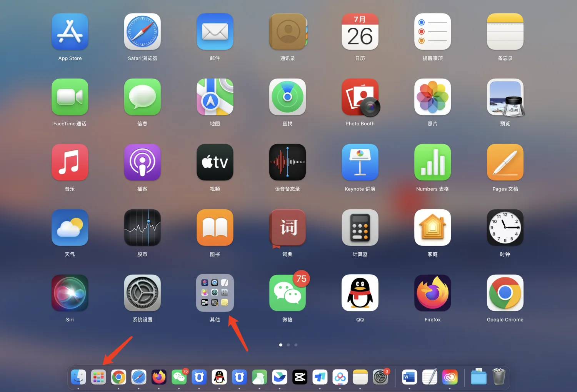
Task: Click the QQ penguin in the Dock
Action: (x=219, y=377)
